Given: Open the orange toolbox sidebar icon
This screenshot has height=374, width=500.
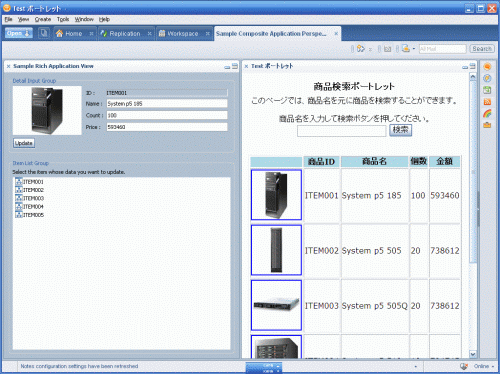Looking at the screenshot, I should 487,125.
